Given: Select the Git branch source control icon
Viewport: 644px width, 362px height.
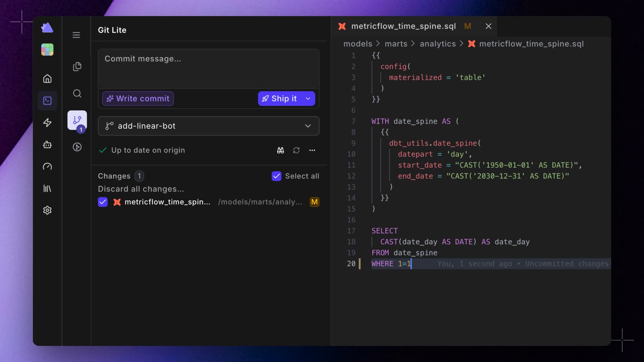Looking at the screenshot, I should click(x=77, y=120).
